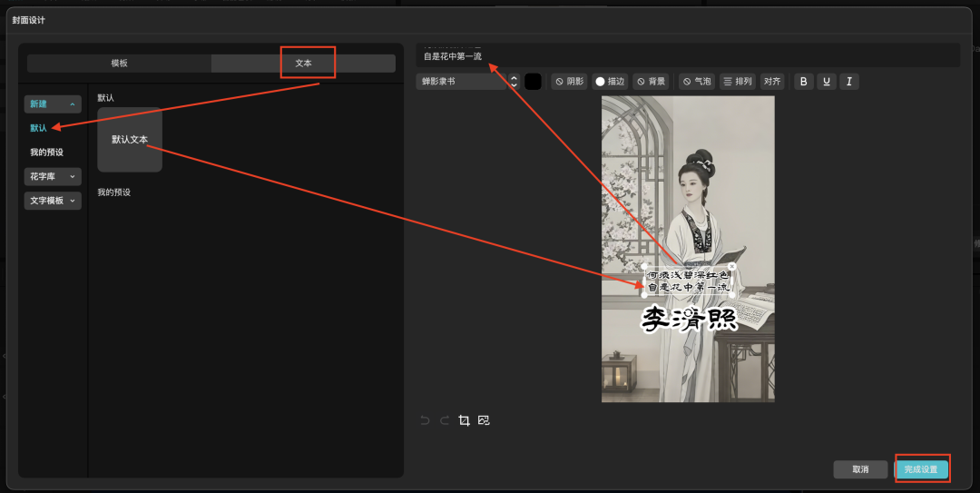Click the 封面设计 dialog title
The width and height of the screenshot is (980, 493).
click(x=29, y=20)
